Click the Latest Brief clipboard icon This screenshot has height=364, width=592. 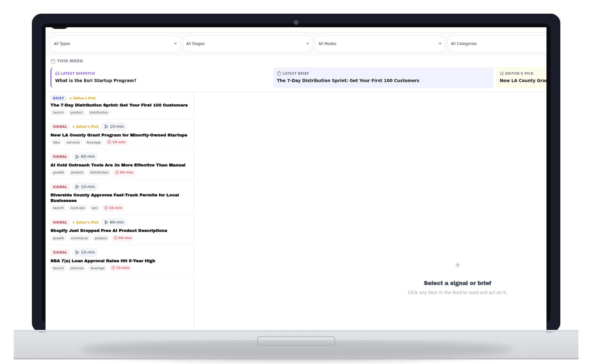click(x=279, y=73)
